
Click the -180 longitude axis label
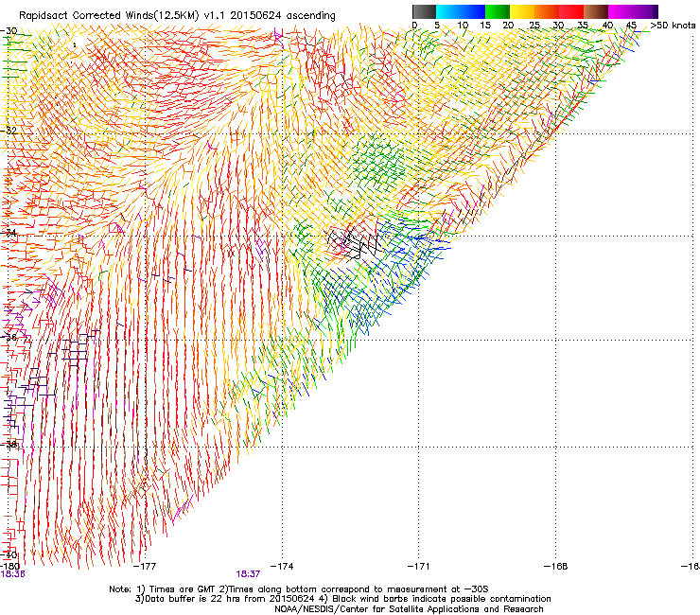point(9,567)
